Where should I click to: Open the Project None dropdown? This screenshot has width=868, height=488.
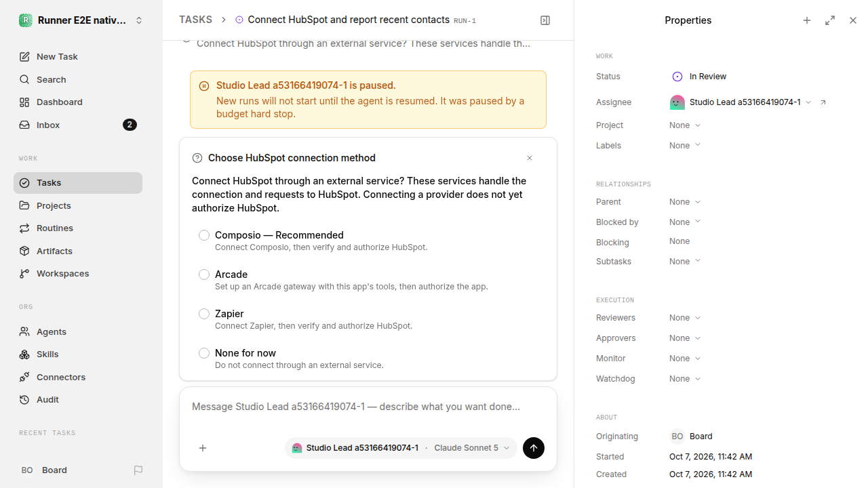tap(685, 125)
